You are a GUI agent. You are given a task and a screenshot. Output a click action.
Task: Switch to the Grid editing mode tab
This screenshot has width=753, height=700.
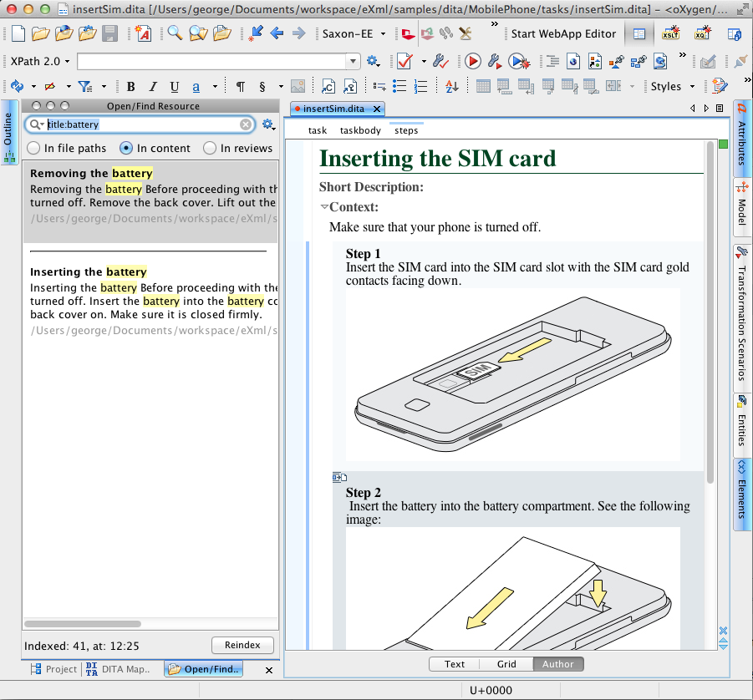click(x=506, y=664)
